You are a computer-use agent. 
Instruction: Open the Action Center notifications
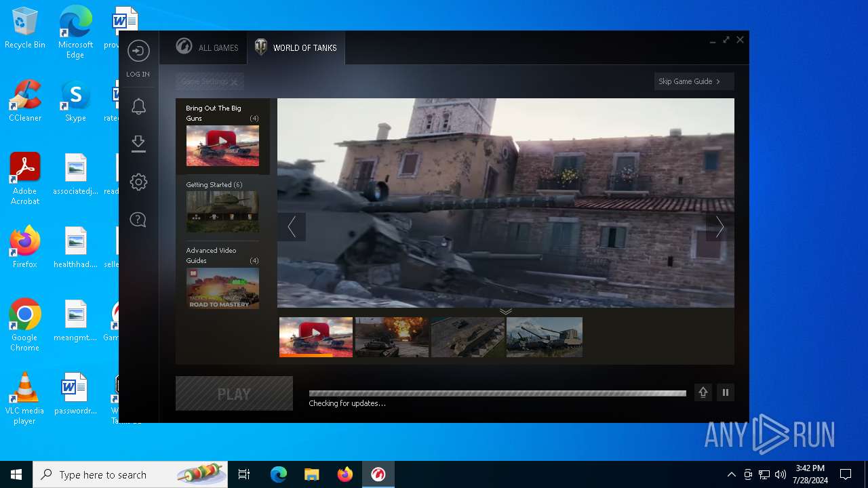pos(846,474)
